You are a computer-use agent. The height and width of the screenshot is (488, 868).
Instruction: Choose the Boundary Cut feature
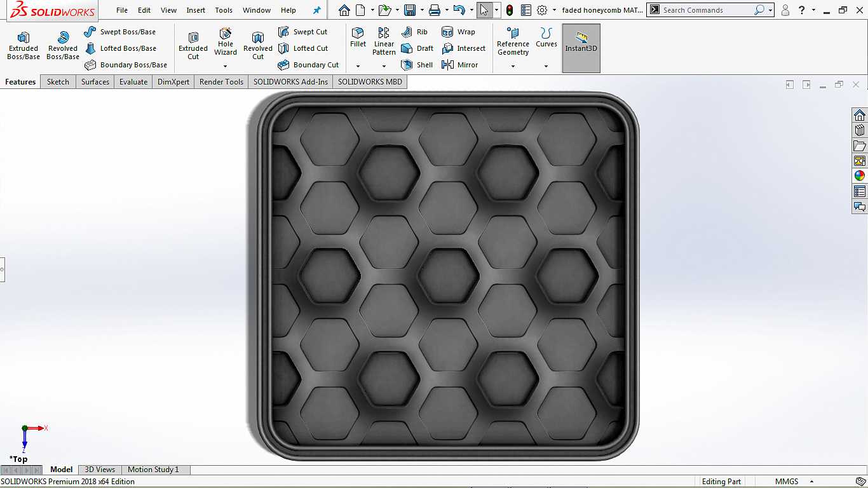(308, 65)
